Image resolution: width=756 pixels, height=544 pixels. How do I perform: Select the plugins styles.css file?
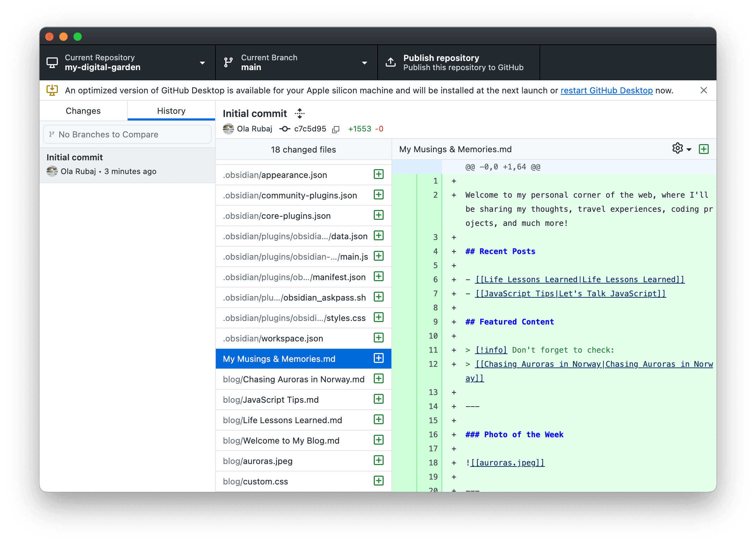[x=304, y=318]
